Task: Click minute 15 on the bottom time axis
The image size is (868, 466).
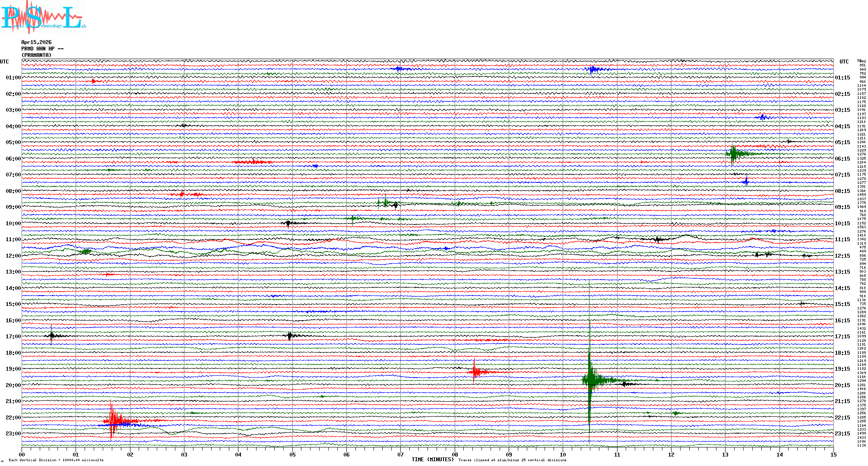Action: pos(833,454)
